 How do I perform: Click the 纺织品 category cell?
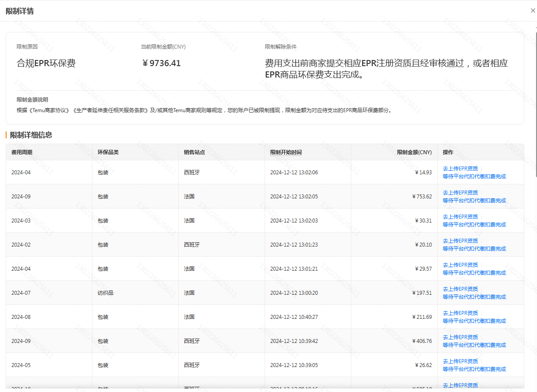pyautogui.click(x=106, y=293)
